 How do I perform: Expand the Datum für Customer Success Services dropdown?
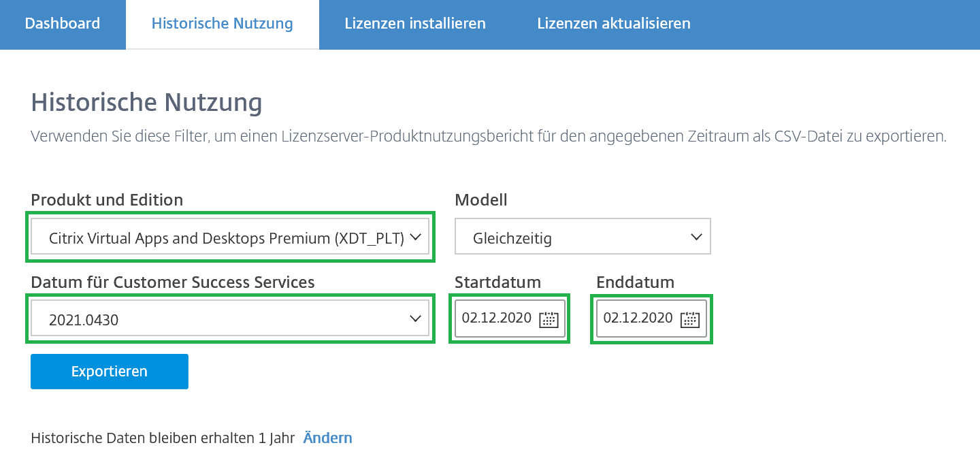230,319
